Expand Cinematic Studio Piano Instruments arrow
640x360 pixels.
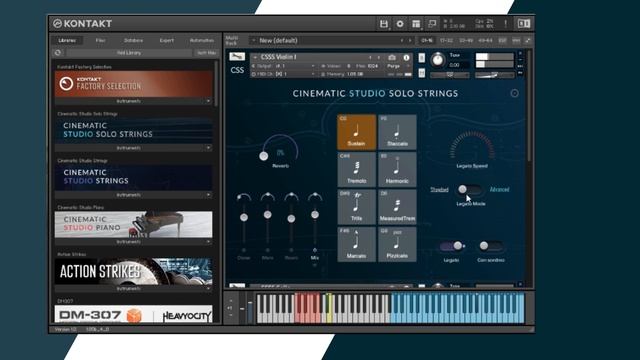pos(208,242)
